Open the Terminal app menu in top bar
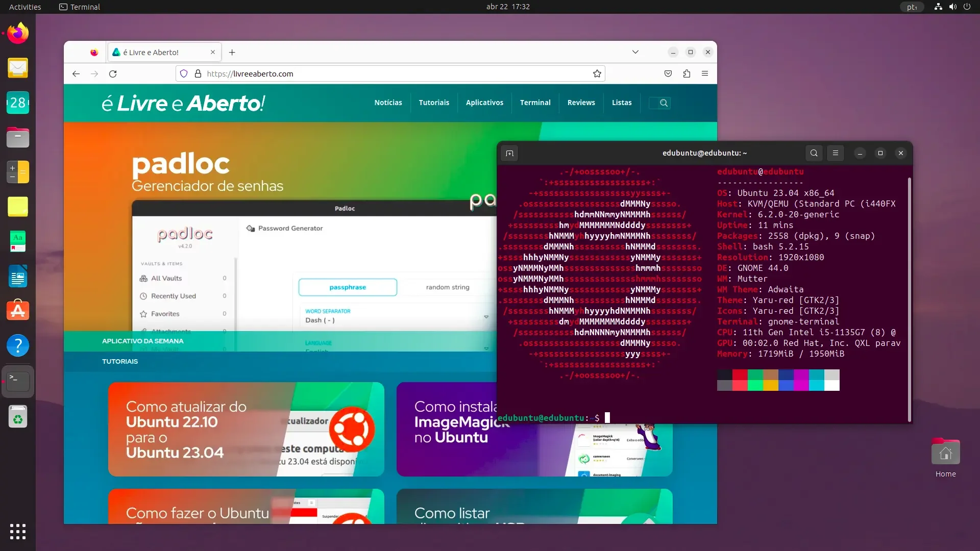This screenshot has height=551, width=980. coord(80,7)
